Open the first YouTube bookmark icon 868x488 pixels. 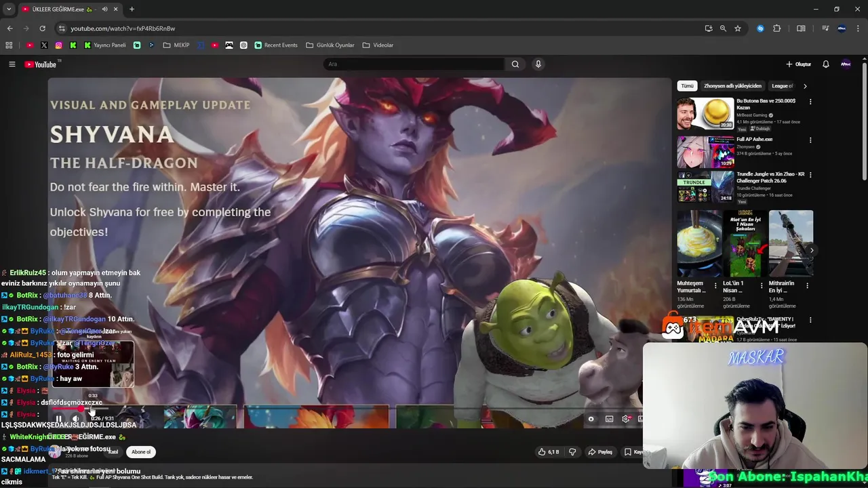click(30, 45)
